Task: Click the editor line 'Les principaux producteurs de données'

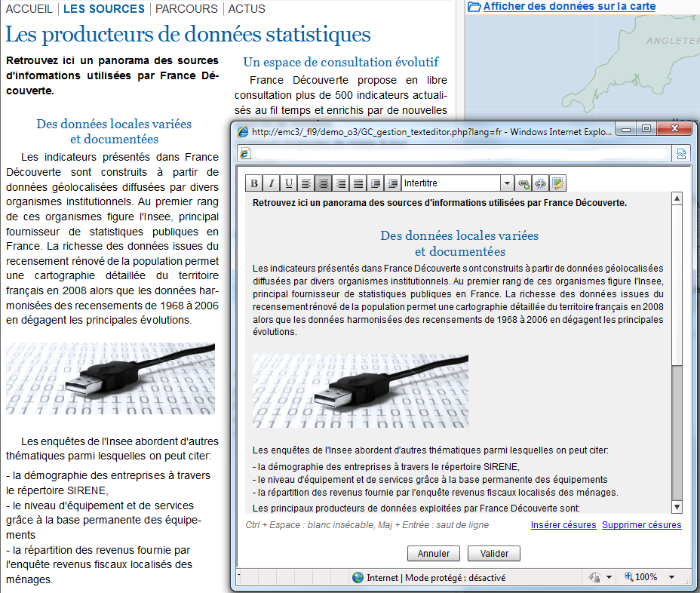Action: (x=416, y=508)
